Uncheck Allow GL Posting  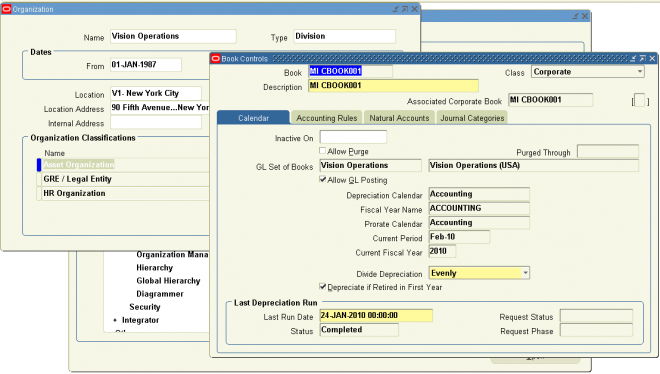coord(322,179)
